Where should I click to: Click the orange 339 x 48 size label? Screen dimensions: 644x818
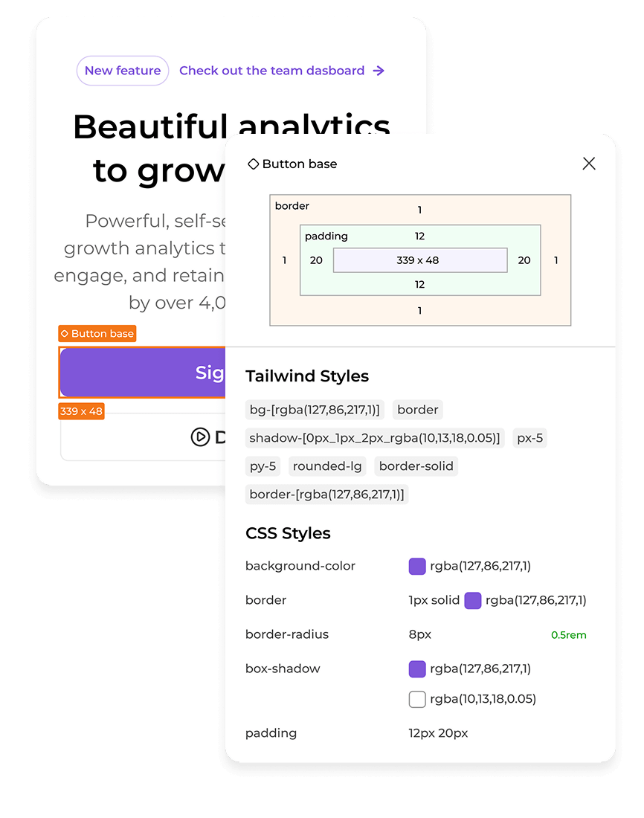[x=81, y=411]
